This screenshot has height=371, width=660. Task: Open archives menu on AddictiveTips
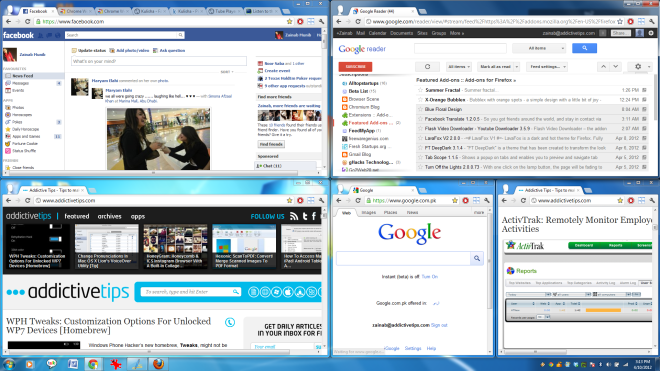pos(109,216)
